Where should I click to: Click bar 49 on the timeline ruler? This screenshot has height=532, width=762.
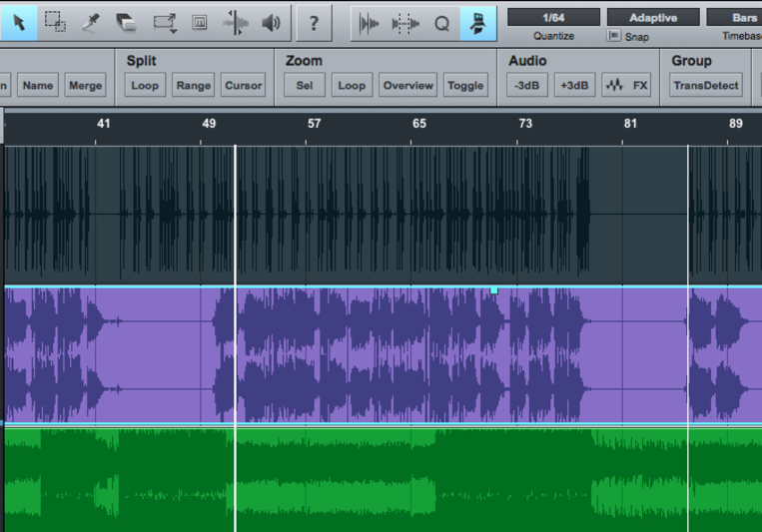209,124
